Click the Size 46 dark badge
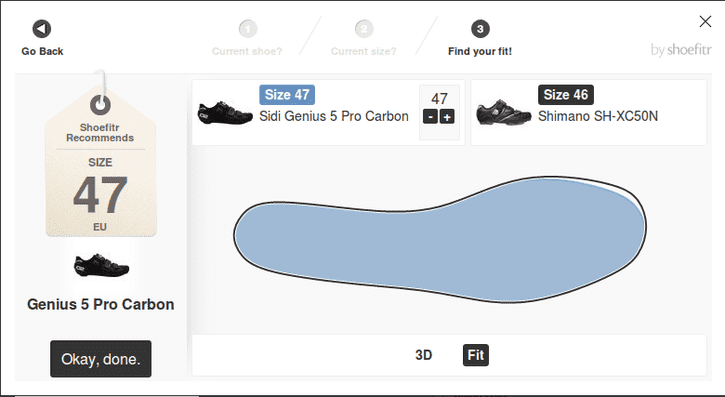The width and height of the screenshot is (725, 397). coord(566,95)
